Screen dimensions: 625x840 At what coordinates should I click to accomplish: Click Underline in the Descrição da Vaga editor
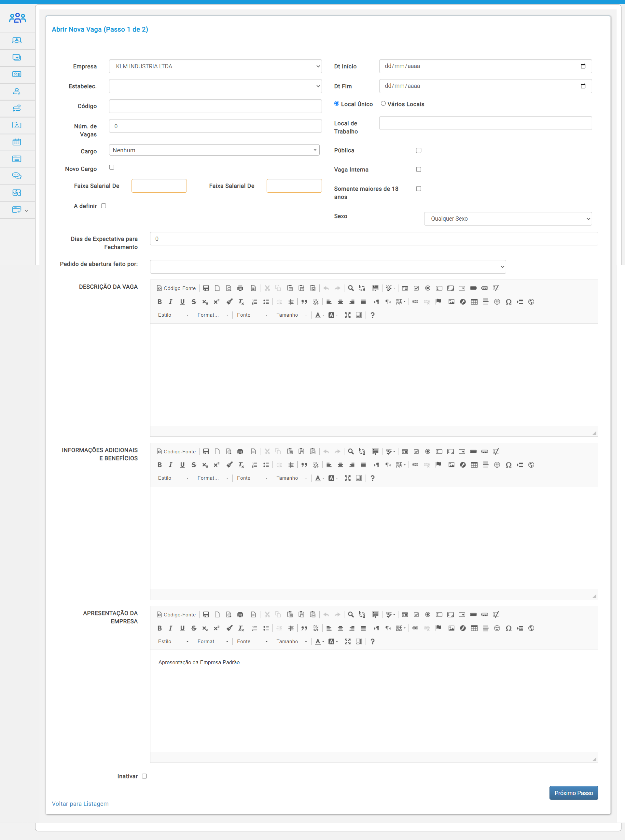[x=182, y=302]
